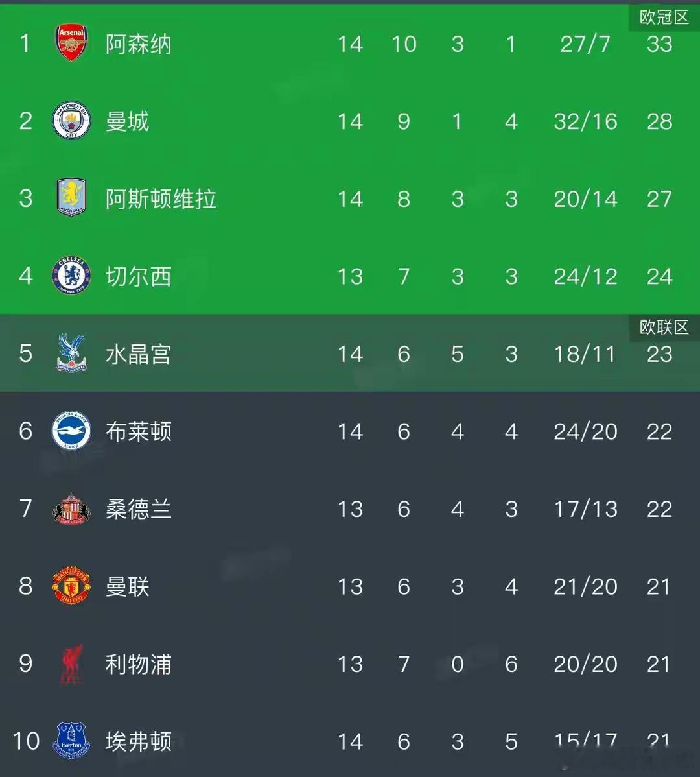The width and height of the screenshot is (700, 777).
Task: Click the Arsenal club crest
Action: coord(71,43)
